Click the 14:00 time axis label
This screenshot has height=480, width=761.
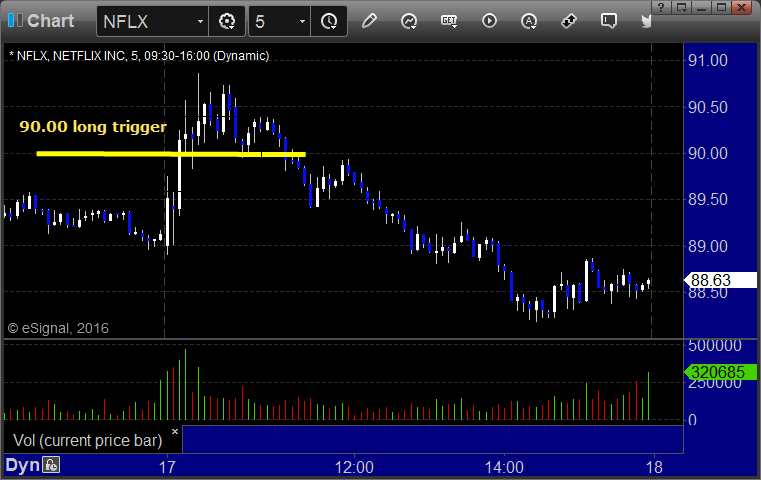tap(504, 467)
